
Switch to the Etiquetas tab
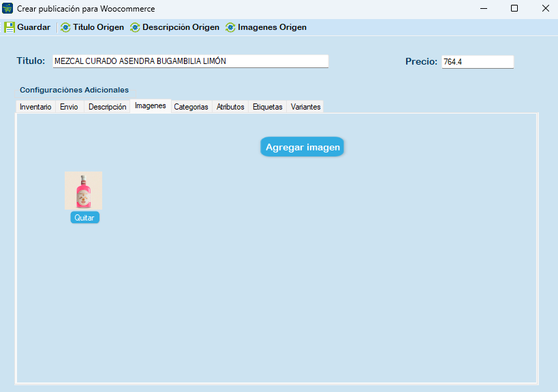coord(267,107)
